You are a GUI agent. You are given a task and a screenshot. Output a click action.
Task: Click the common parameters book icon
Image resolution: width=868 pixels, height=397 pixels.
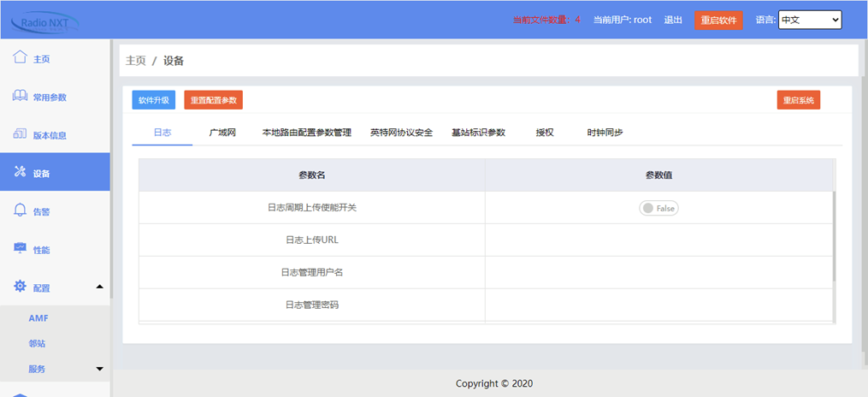tap(20, 96)
